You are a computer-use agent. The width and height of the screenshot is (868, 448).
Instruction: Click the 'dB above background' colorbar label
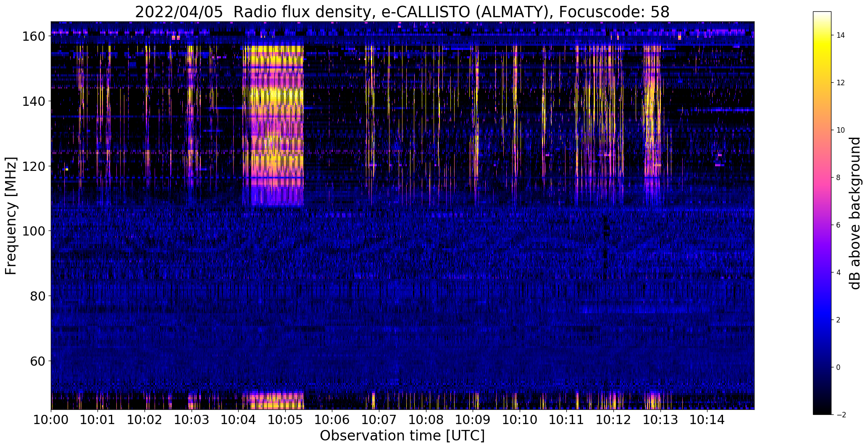point(855,213)
